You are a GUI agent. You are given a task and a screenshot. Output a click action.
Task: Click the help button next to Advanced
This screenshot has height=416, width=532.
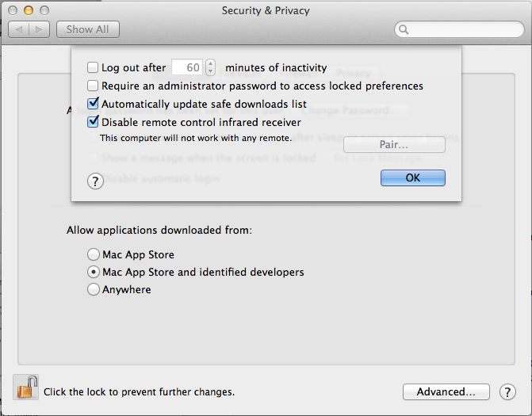coord(507,391)
